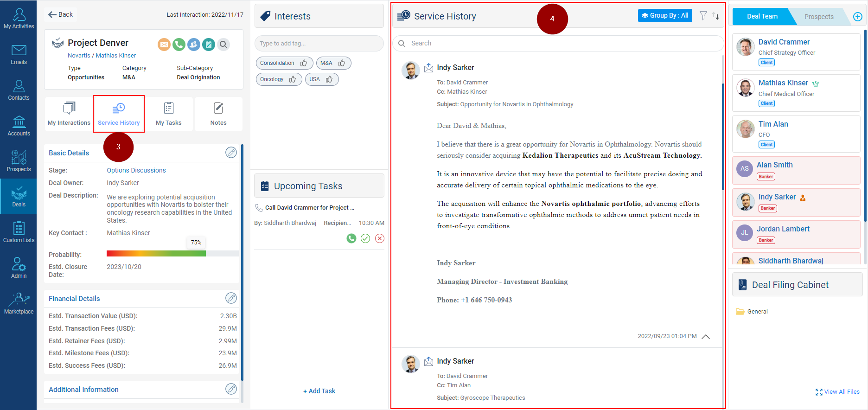868x410 pixels.
Task: Open the My Tasks tab
Action: pyautogui.click(x=169, y=114)
